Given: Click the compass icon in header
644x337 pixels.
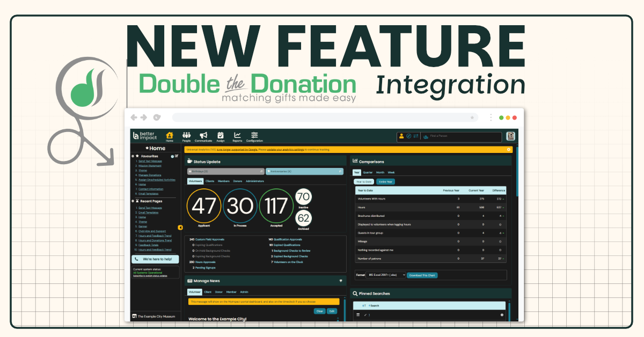Looking at the screenshot, I should (x=408, y=136).
